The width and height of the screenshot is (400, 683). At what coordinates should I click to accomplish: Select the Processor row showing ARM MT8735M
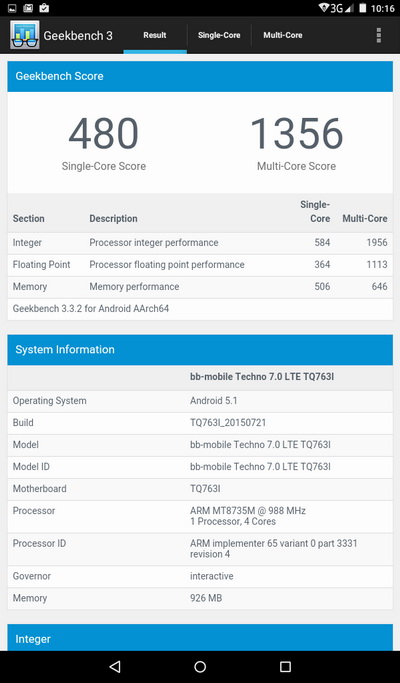click(x=200, y=517)
